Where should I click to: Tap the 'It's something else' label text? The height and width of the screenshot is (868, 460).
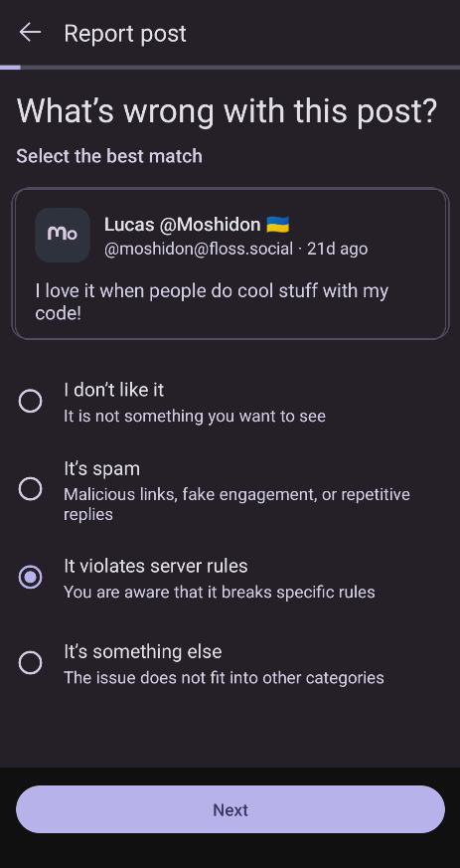143,651
